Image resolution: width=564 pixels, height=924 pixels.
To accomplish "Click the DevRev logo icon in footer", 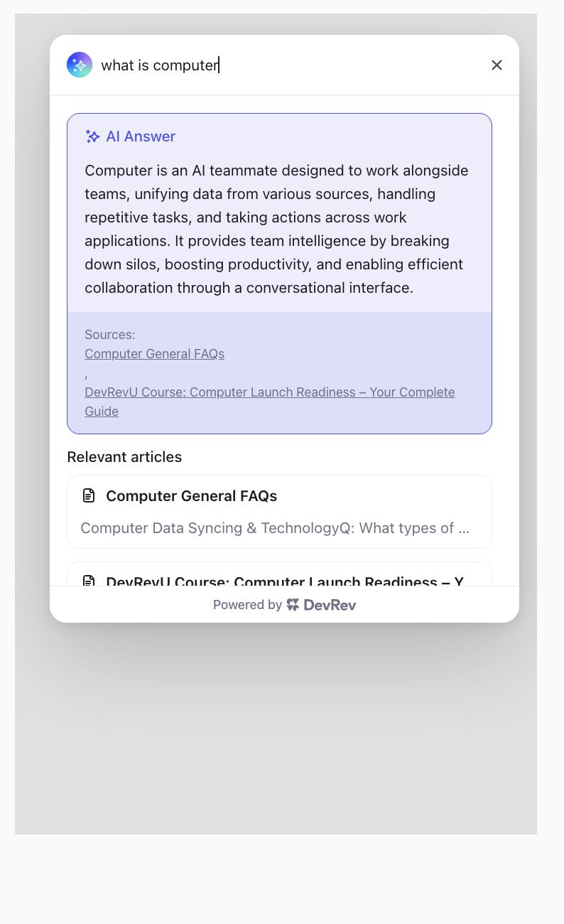I will (x=293, y=605).
